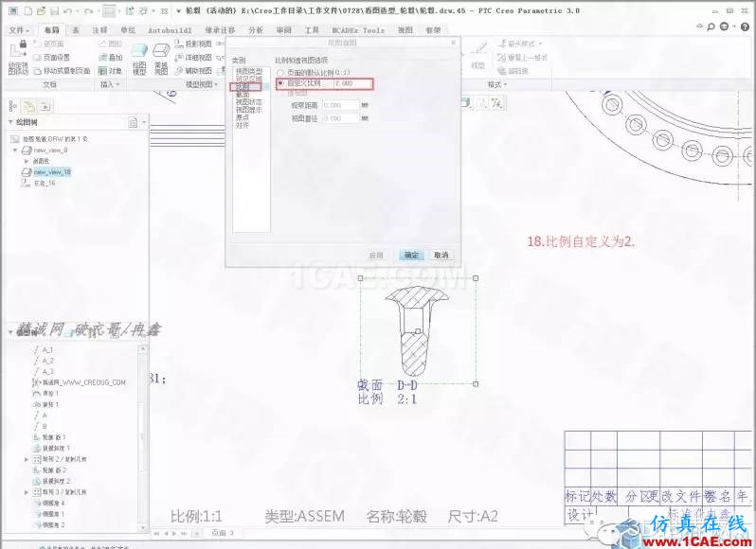
Task: Click the rightmost icon of graphics toolbar
Action: pyautogui.click(x=496, y=102)
